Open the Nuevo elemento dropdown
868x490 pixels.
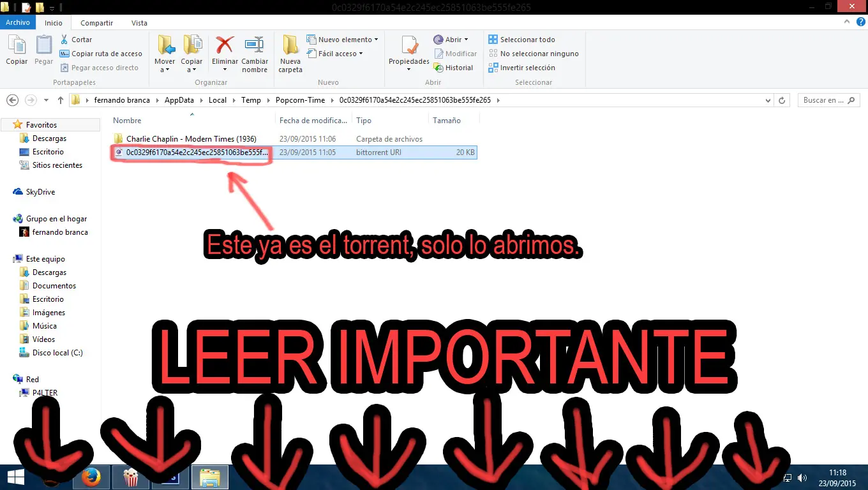coord(342,40)
